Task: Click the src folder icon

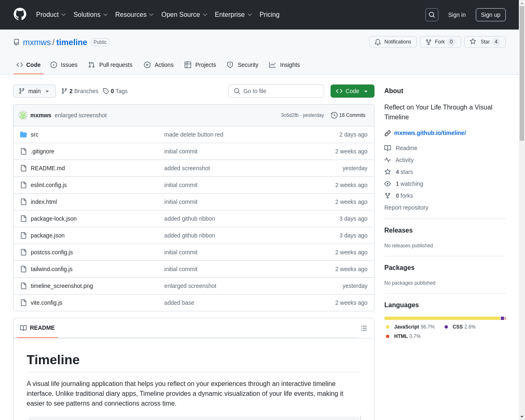Action: point(23,135)
